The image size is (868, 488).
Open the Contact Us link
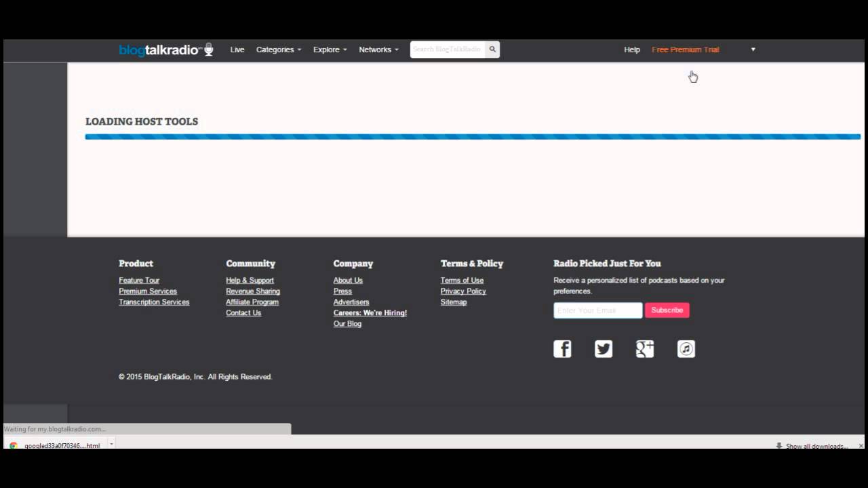[243, 313]
